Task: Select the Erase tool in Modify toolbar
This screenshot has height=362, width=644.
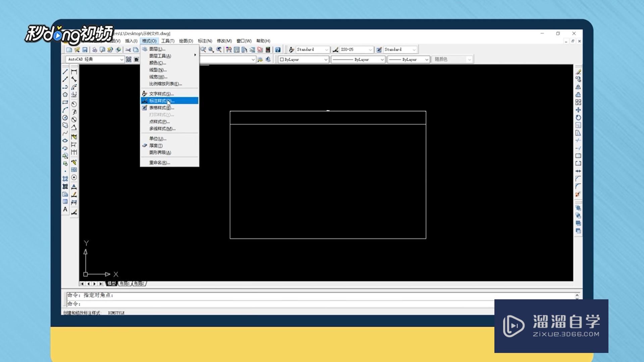Action: pyautogui.click(x=578, y=72)
